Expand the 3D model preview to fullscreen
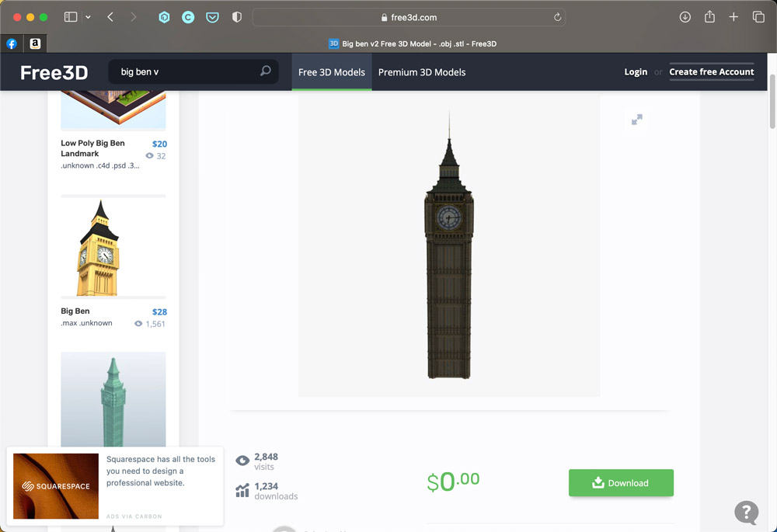 [x=636, y=120]
